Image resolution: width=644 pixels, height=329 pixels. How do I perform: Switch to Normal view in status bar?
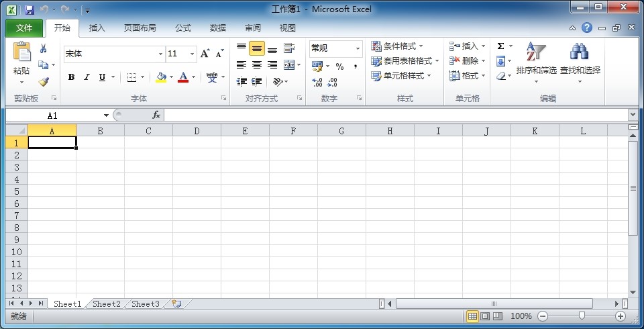472,316
